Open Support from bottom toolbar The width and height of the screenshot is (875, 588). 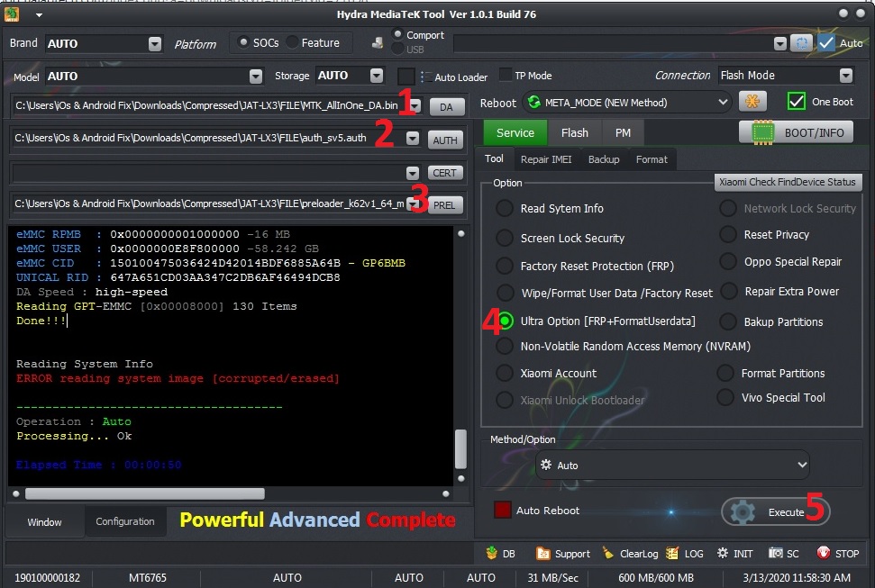click(563, 554)
